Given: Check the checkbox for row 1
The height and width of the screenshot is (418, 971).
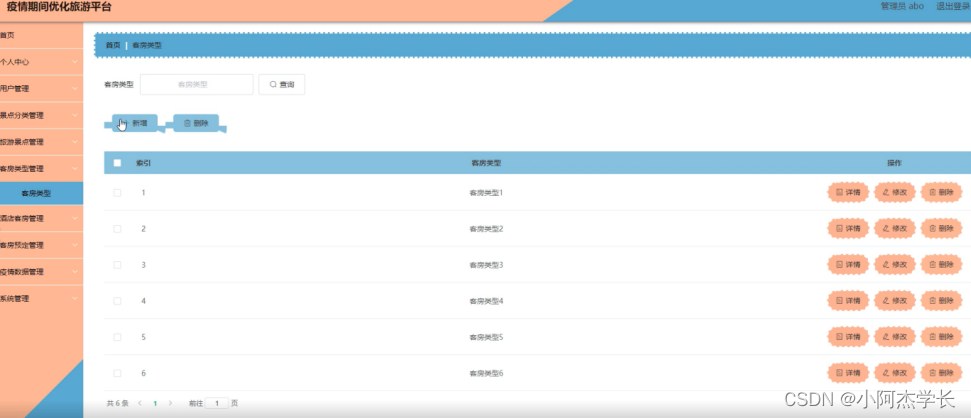Looking at the screenshot, I should coord(117,193).
